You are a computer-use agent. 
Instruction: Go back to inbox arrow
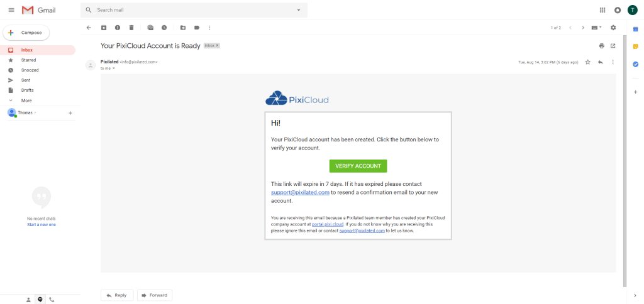pyautogui.click(x=88, y=28)
